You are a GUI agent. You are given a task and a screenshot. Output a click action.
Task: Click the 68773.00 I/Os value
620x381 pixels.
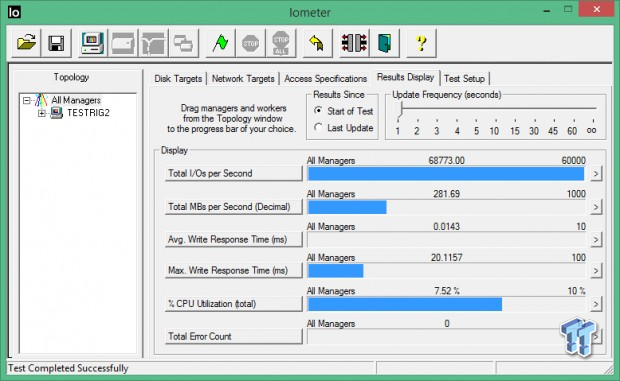(x=446, y=160)
